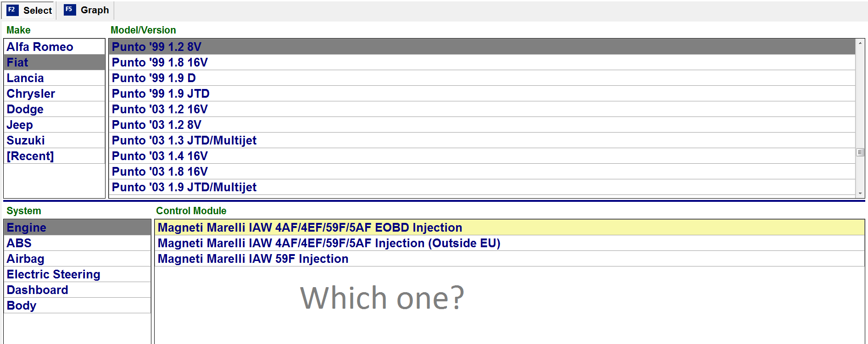Viewport: 868px width, 344px height.
Task: Pick Punto '99 1.8 16V
Action: coord(160,62)
